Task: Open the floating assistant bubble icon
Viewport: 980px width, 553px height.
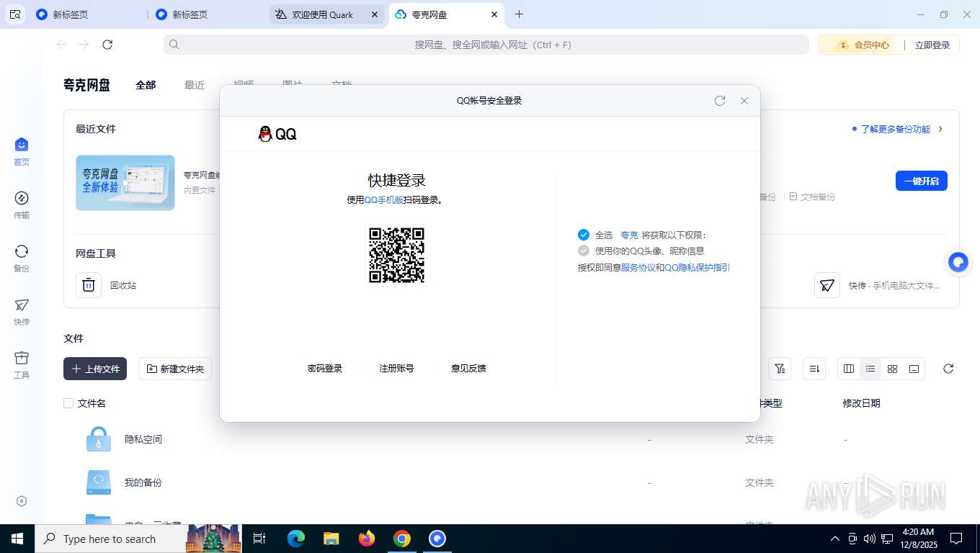Action: (958, 263)
